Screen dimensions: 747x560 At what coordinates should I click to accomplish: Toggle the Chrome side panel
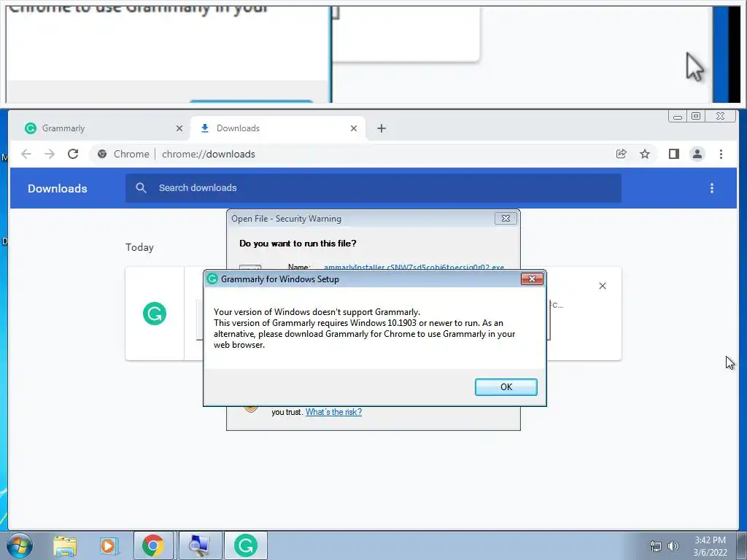[673, 154]
